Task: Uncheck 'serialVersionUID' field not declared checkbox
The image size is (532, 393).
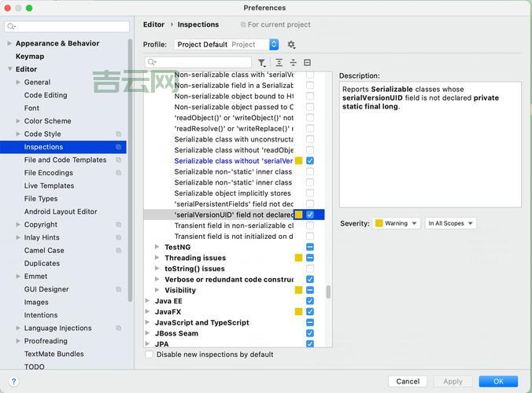Action: (x=310, y=215)
